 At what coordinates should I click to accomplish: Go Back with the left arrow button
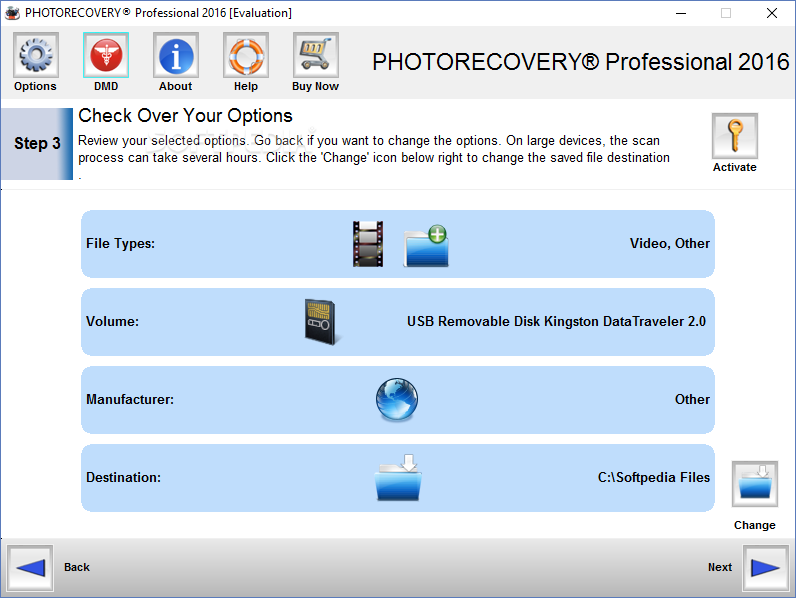coord(30,568)
